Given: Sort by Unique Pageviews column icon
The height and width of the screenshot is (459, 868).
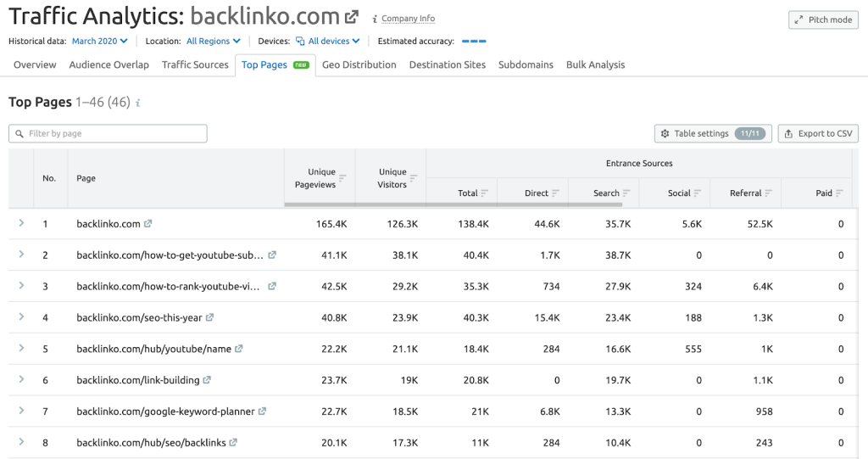Looking at the screenshot, I should [342, 178].
